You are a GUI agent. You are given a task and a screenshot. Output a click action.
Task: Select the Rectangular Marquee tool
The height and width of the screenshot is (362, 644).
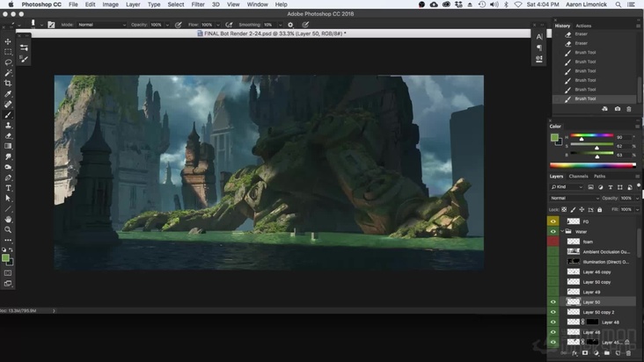tap(8, 52)
